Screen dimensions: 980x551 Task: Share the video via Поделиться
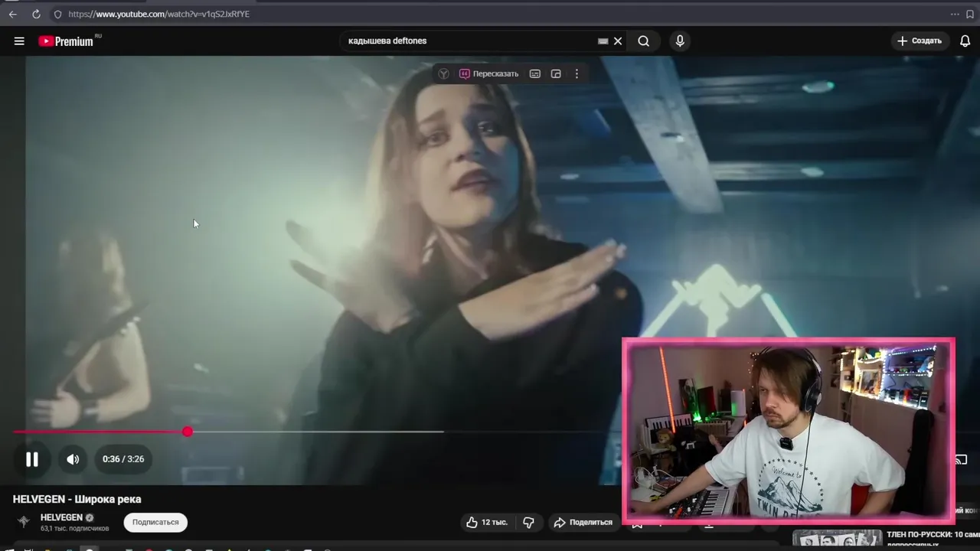coord(583,522)
